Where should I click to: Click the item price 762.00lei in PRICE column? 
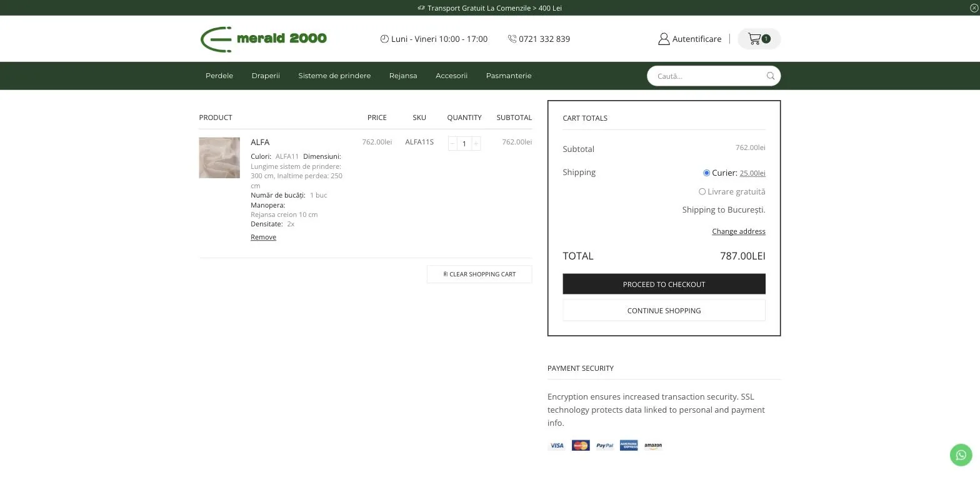coord(377,142)
